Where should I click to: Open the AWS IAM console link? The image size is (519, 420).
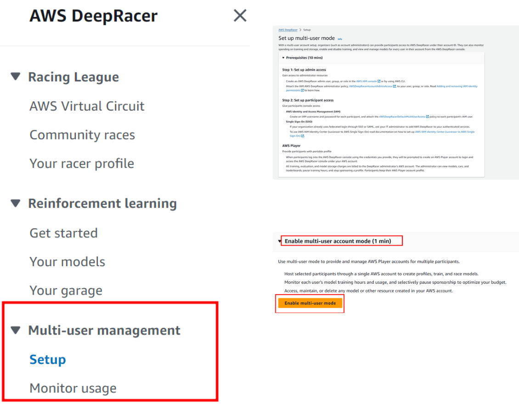(x=367, y=81)
